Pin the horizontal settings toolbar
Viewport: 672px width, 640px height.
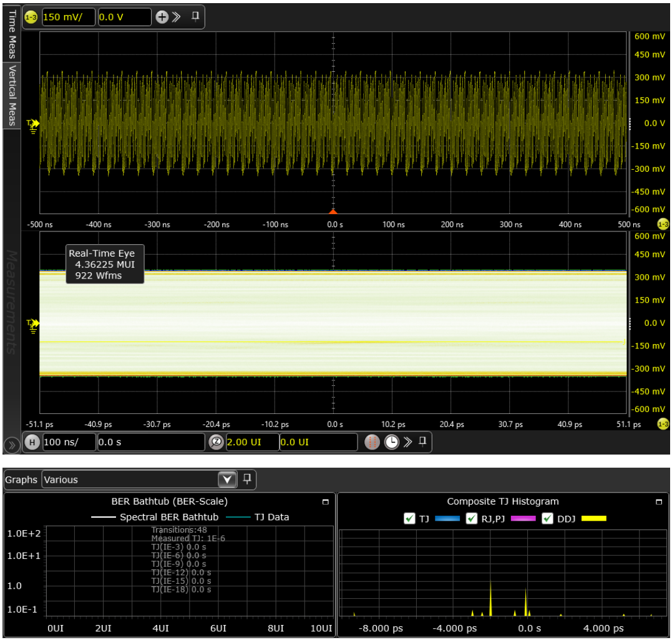pos(422,441)
